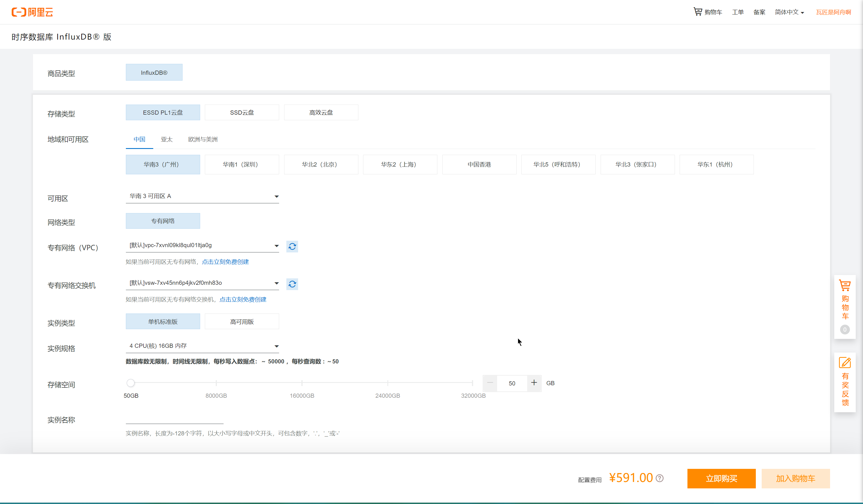Focus the 实例名称 input field
This screenshot has height=504, width=863.
coord(174,418)
